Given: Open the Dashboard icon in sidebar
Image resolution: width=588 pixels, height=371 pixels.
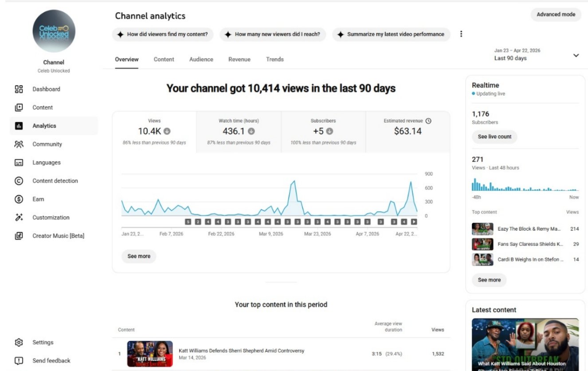Looking at the screenshot, I should [x=19, y=89].
